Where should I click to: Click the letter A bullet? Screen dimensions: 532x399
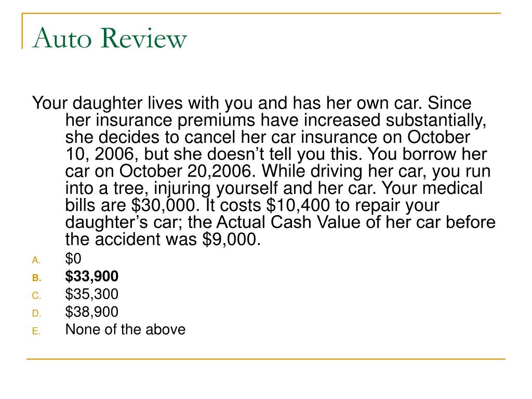point(36,260)
